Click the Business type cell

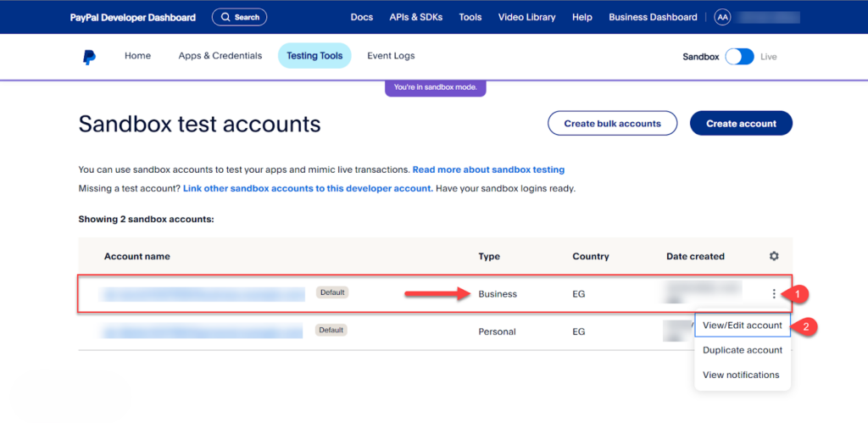[x=497, y=294]
